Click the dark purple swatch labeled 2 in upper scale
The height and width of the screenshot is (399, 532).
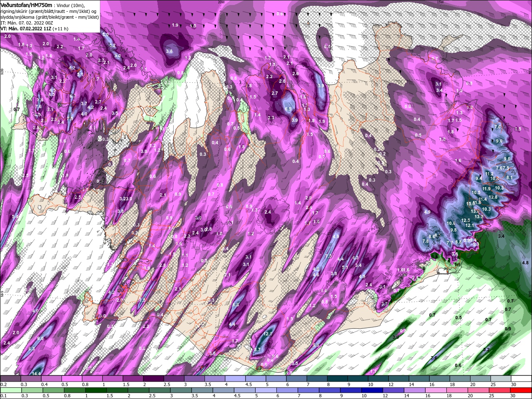[x=153, y=379]
